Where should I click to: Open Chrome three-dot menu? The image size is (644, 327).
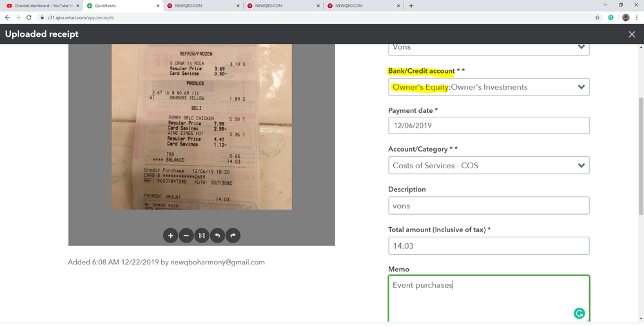click(637, 17)
